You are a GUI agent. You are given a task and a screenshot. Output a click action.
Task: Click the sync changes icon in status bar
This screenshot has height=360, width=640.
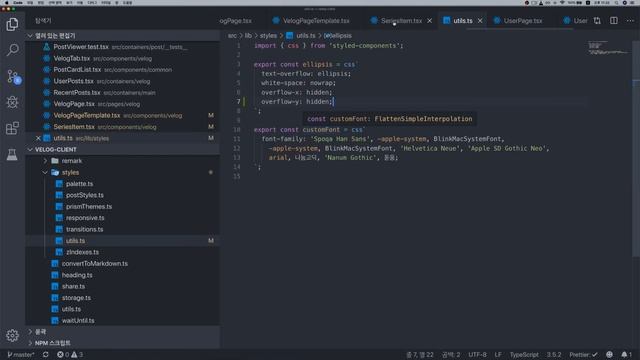[x=46, y=354]
